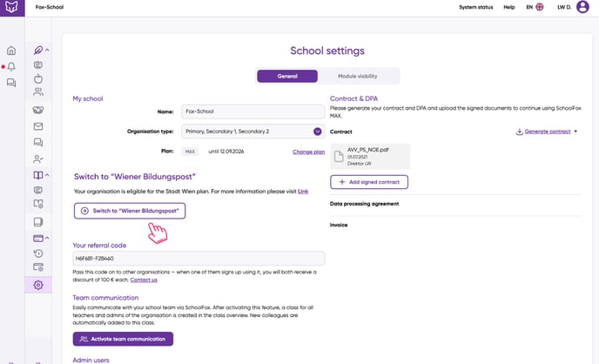Click the school Name input field
599x364 pixels.
[252, 111]
